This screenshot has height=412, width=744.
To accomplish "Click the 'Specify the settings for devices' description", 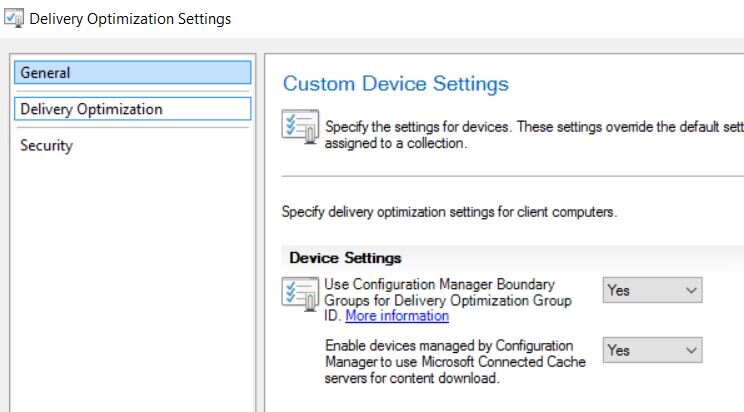I will click(x=534, y=135).
